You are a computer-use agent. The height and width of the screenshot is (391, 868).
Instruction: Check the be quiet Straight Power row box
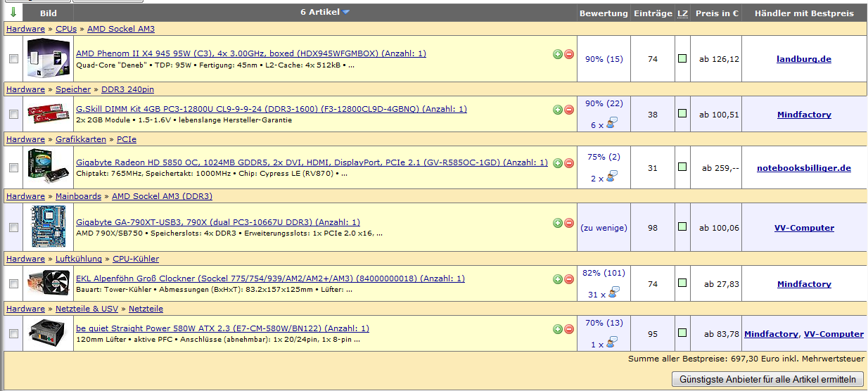tap(13, 334)
